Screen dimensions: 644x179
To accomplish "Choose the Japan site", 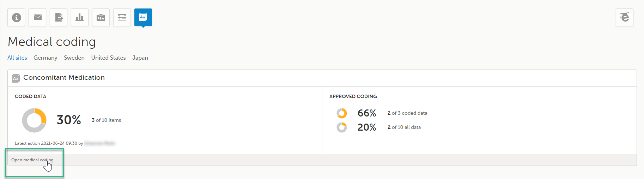I will pos(140,58).
